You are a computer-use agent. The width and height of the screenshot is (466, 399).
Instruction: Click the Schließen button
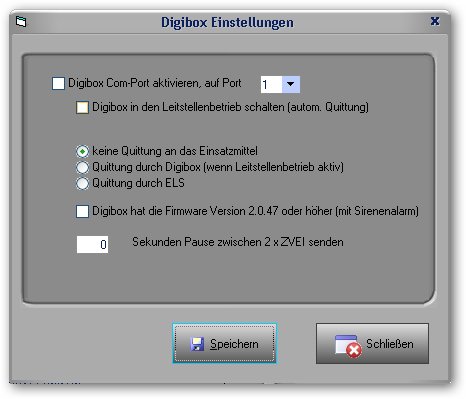click(x=372, y=343)
